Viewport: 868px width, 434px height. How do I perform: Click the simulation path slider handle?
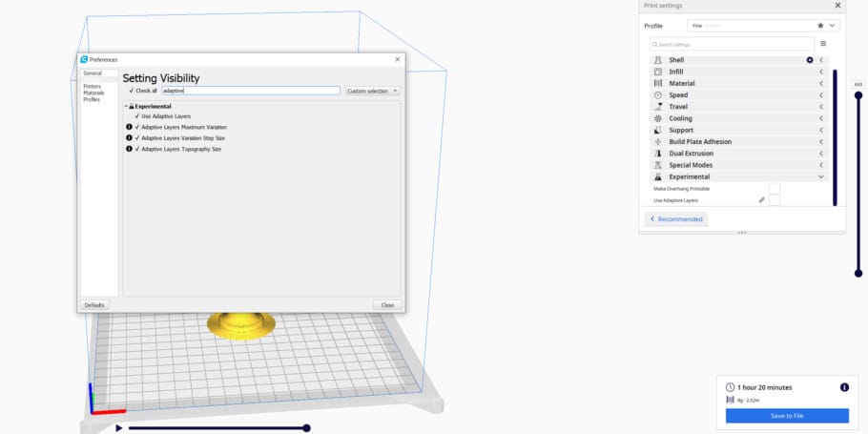(307, 428)
